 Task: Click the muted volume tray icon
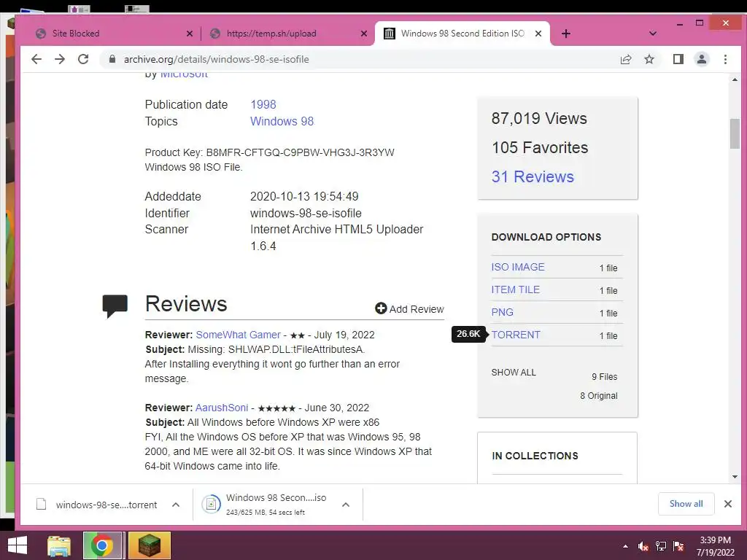pyautogui.click(x=643, y=546)
